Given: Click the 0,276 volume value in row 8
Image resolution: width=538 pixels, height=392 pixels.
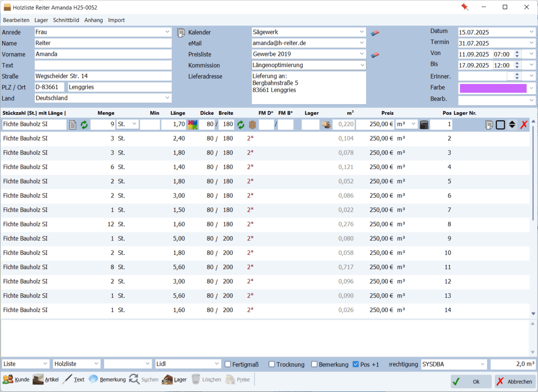Looking at the screenshot, I should [346, 224].
